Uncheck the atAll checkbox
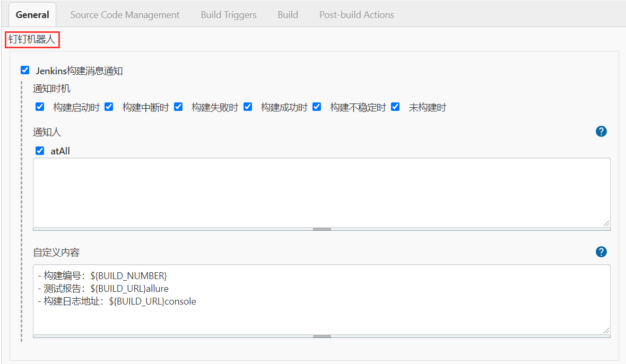626x364 pixels. tap(40, 151)
